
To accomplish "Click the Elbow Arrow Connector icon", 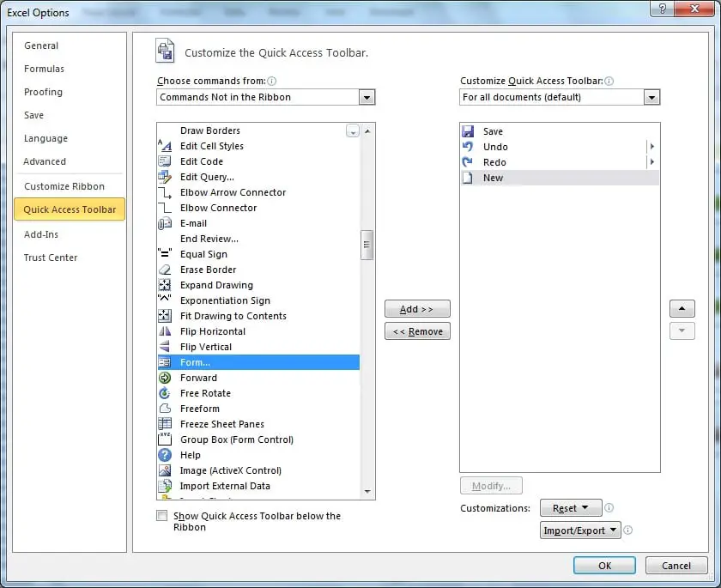I will 165,192.
